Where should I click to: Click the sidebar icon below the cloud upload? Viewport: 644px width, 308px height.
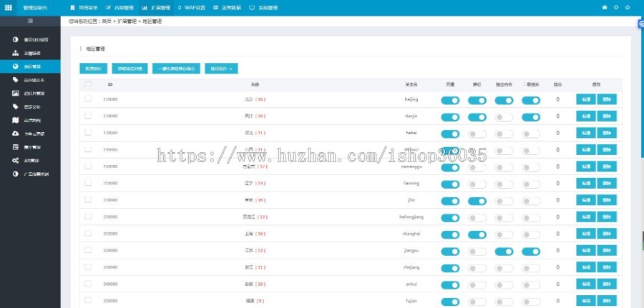16,146
